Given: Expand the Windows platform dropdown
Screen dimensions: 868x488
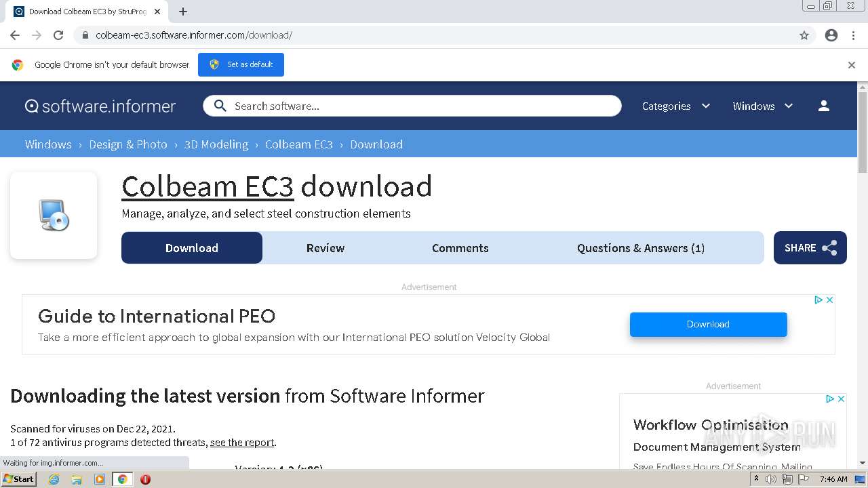Looking at the screenshot, I should (763, 106).
